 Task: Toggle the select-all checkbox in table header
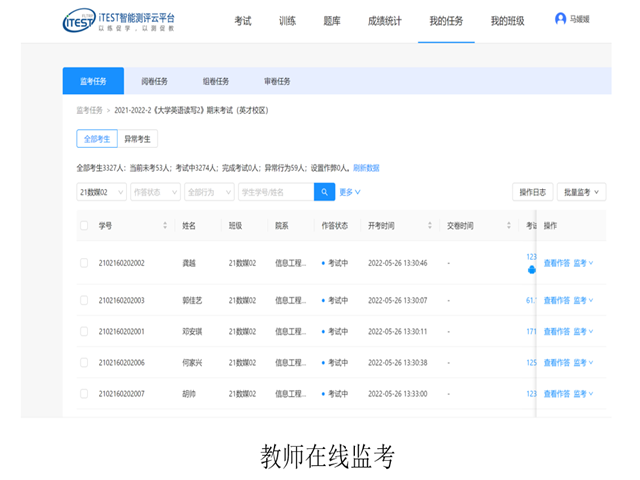click(84, 226)
